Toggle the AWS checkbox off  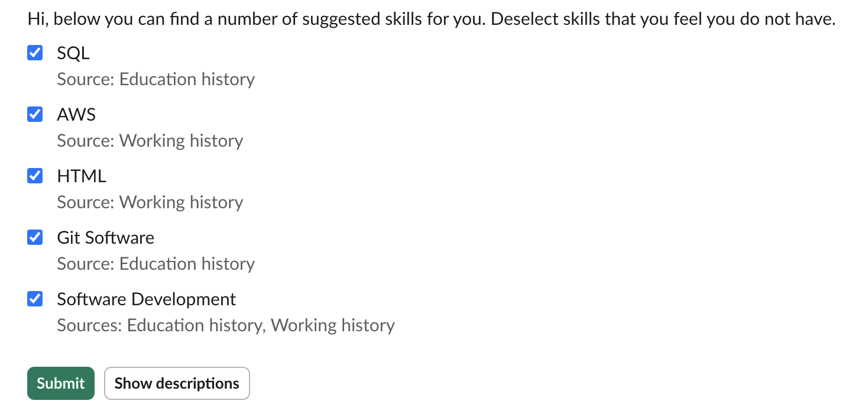35,114
